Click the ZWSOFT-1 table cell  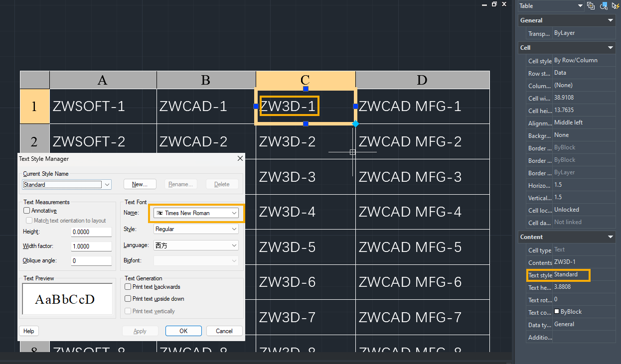pos(103,106)
